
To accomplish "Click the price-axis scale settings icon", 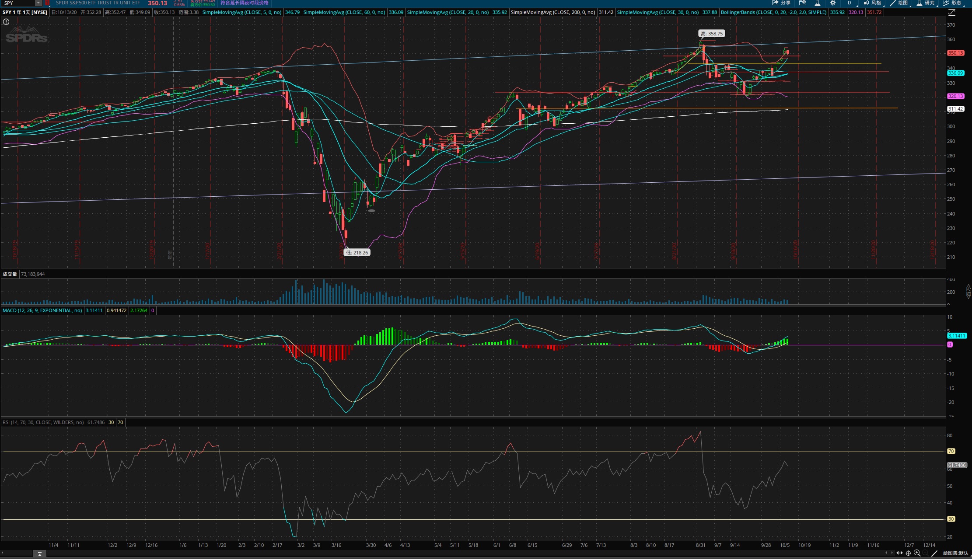I will click(x=951, y=12).
